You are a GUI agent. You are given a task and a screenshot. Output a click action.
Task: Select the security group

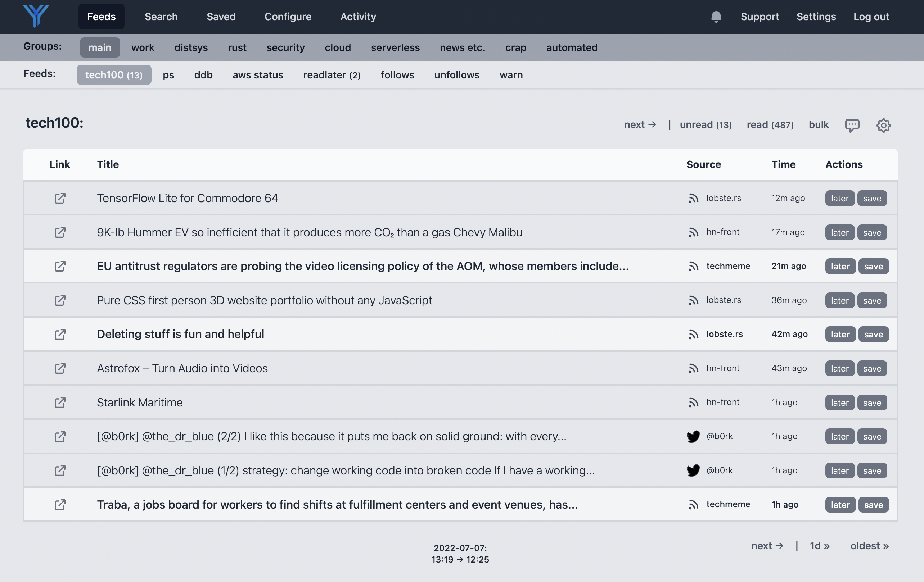coord(285,47)
